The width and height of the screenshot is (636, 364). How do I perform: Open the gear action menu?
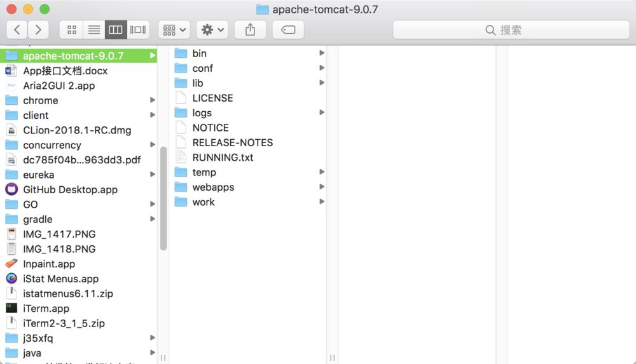[x=212, y=30]
